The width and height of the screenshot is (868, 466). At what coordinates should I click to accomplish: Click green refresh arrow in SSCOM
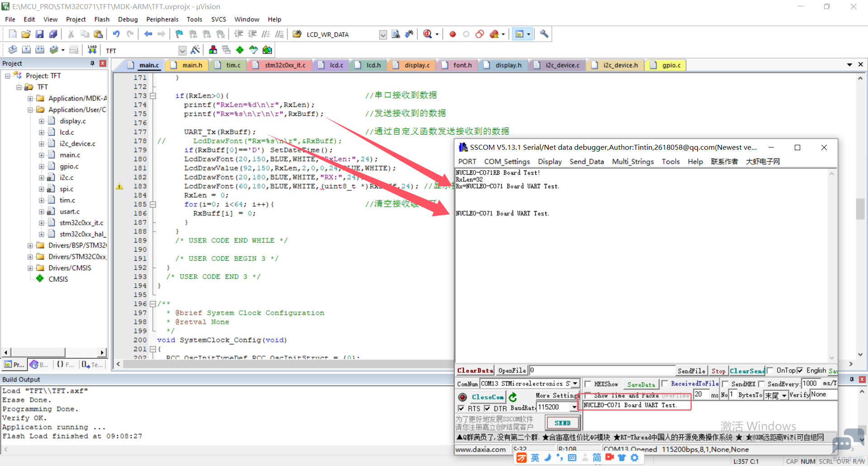point(513,397)
